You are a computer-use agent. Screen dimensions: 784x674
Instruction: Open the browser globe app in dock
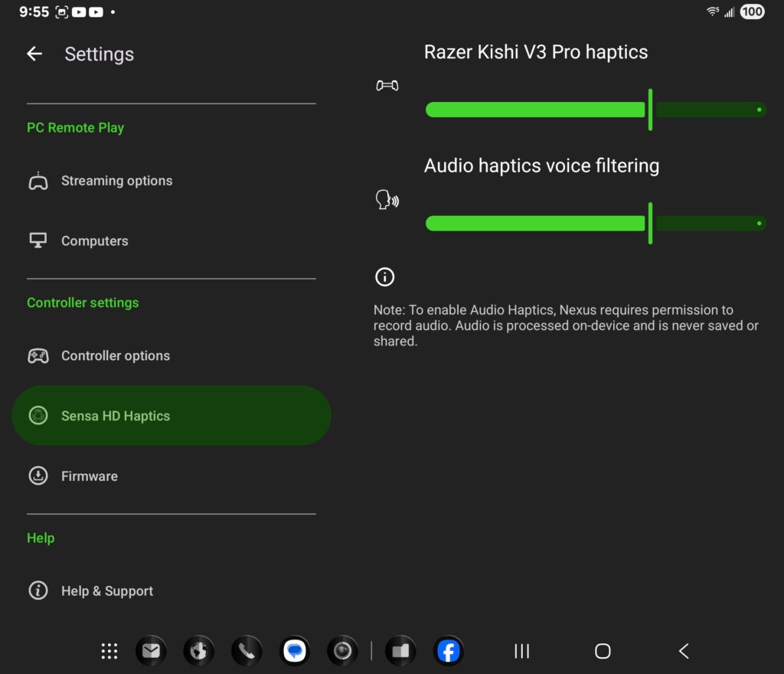coord(198,651)
